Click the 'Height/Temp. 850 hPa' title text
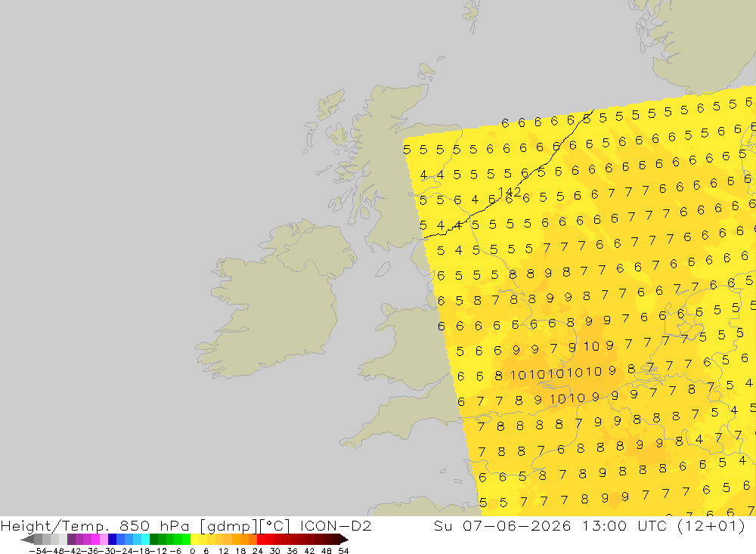The height and width of the screenshot is (554, 756). [x=94, y=526]
